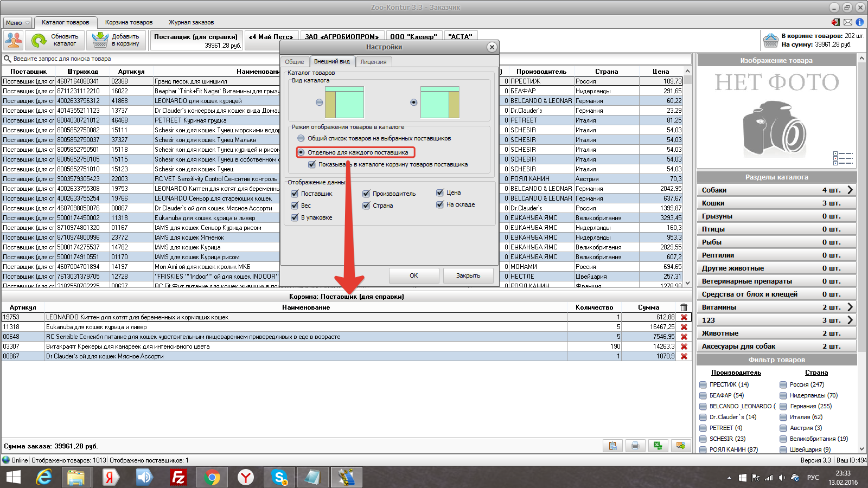Toggle the Страна display checkbox
Image resolution: width=868 pixels, height=488 pixels.
coord(366,206)
